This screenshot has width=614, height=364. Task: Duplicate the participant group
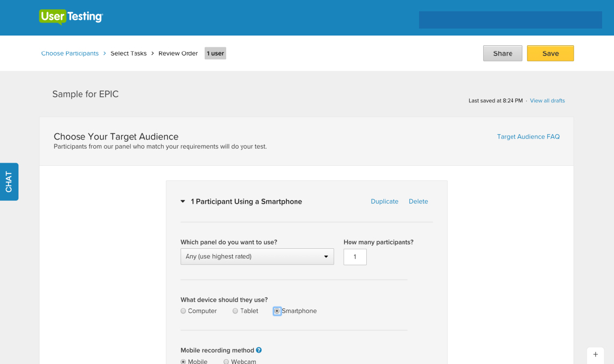[x=385, y=201]
